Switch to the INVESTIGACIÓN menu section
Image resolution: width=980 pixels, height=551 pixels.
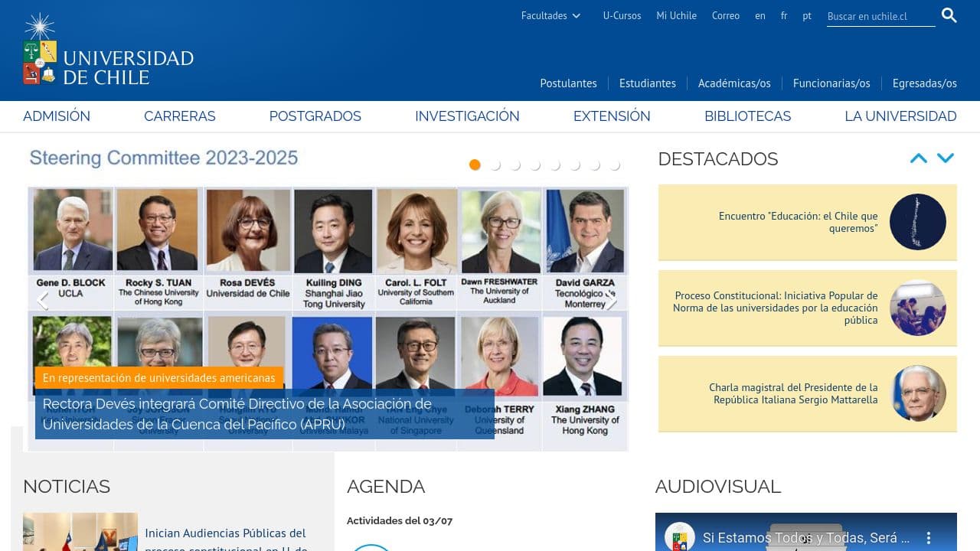pyautogui.click(x=467, y=116)
